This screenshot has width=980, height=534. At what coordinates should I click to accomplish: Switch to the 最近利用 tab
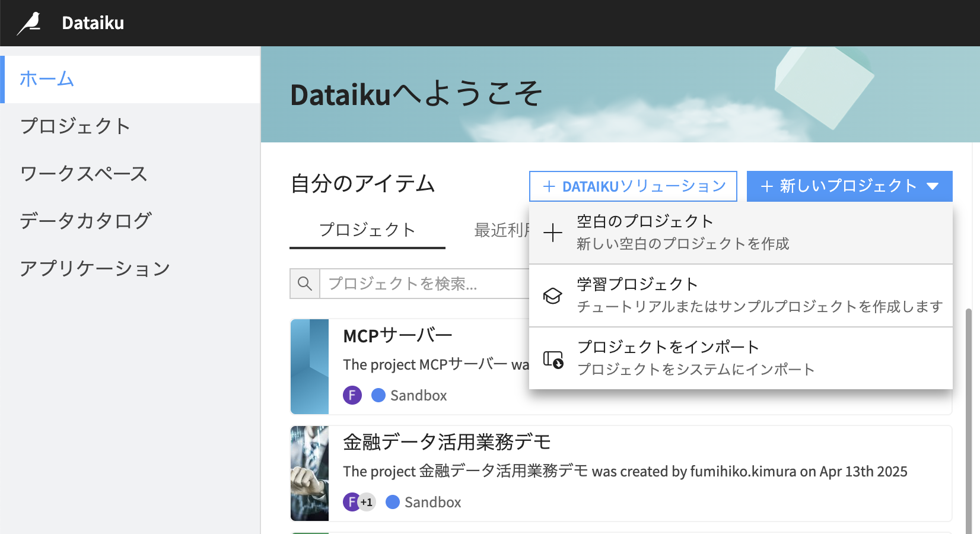(502, 230)
